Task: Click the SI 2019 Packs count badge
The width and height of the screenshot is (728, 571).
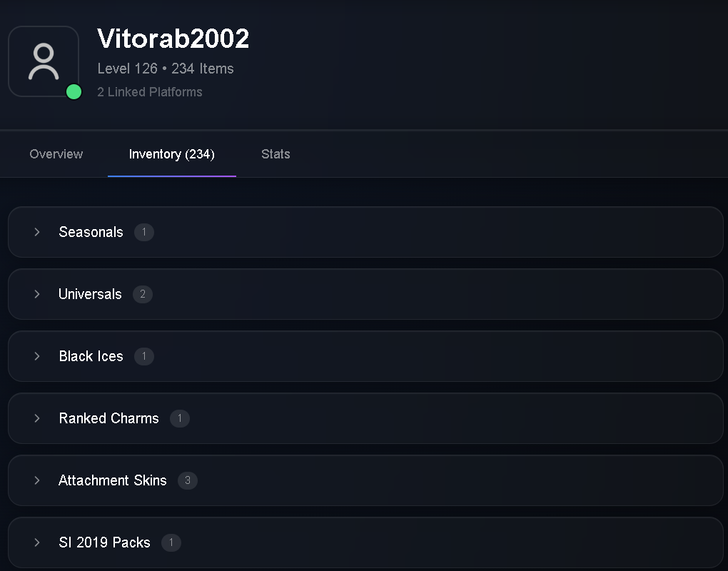Action: [x=171, y=542]
